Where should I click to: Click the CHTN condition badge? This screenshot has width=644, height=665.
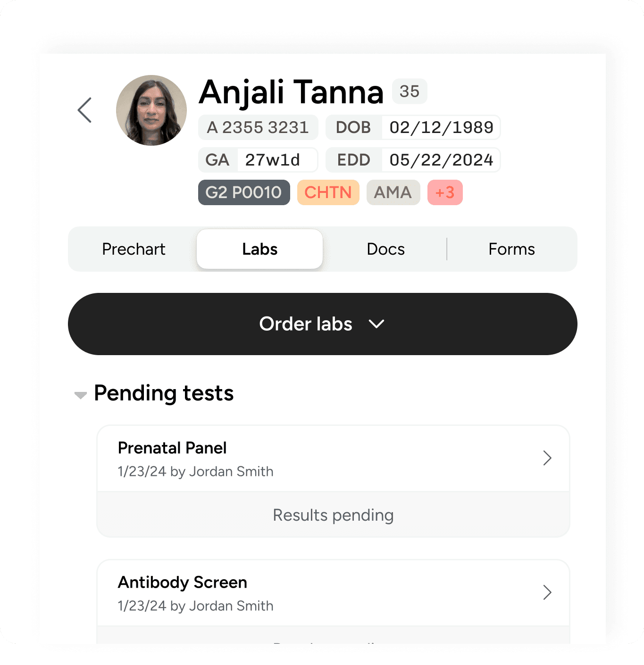[x=328, y=192]
